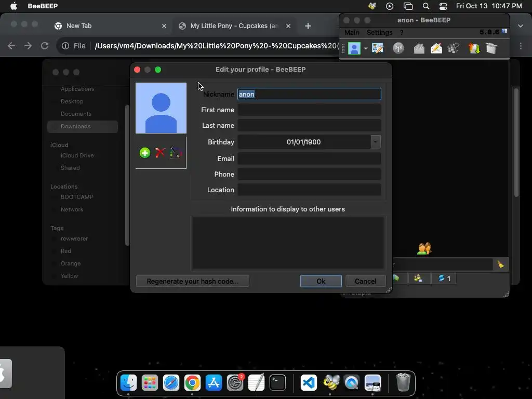
Task: Switch to the New Tab browser tab
Action: (x=109, y=26)
